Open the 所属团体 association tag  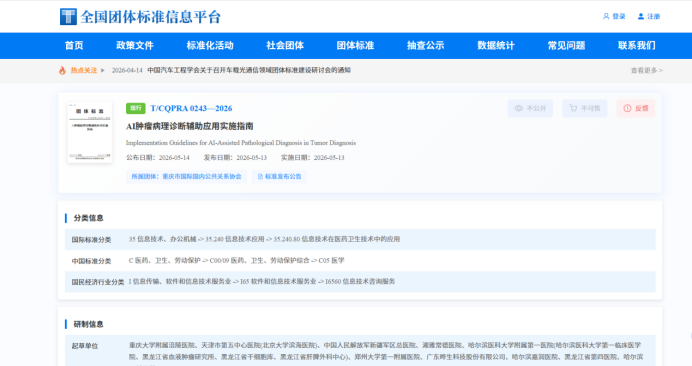click(x=186, y=177)
